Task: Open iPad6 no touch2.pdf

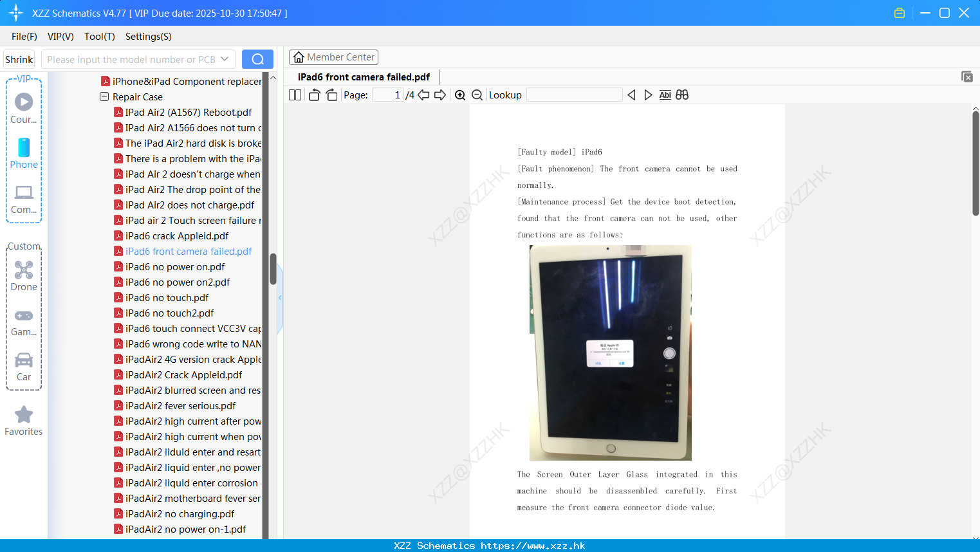Action: click(169, 313)
